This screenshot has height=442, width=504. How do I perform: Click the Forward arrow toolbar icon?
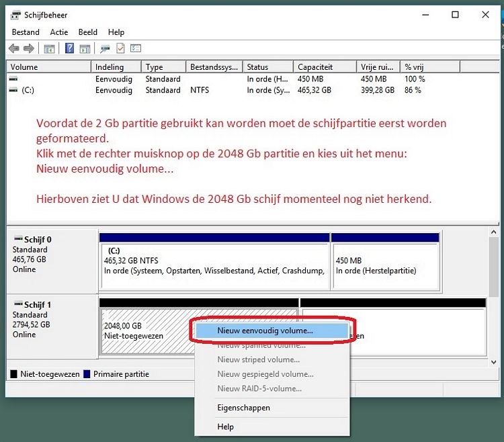coord(29,48)
